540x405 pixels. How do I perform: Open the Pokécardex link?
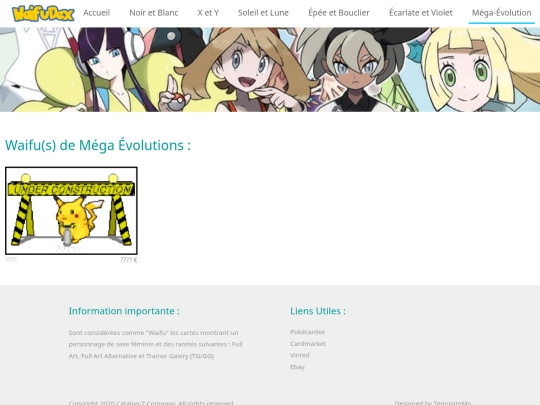(x=307, y=332)
